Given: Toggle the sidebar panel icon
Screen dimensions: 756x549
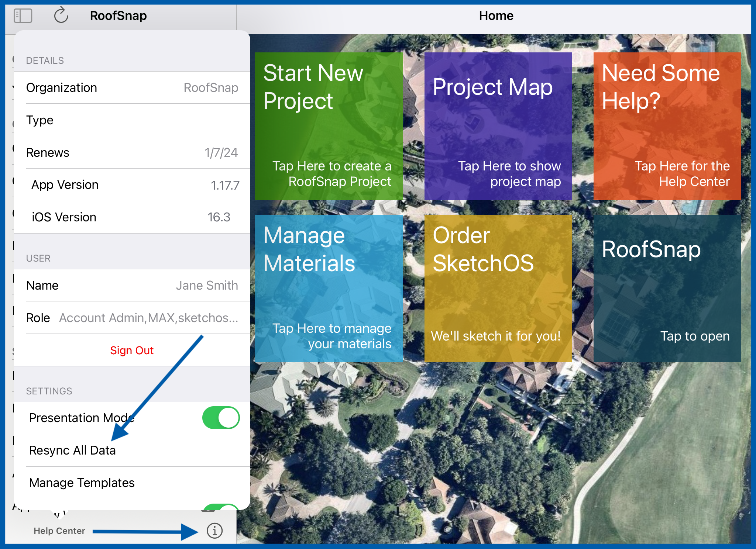Looking at the screenshot, I should 23,16.
